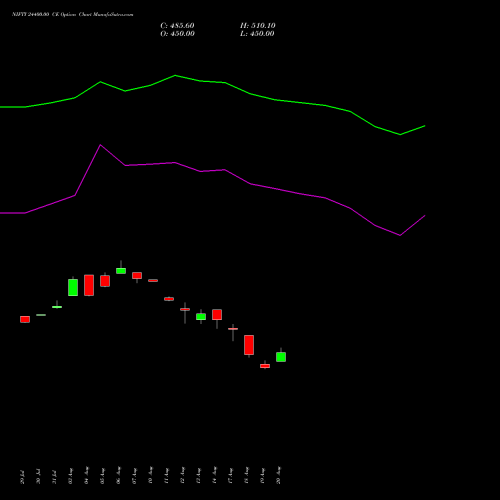
Task: Click the close value C: 485.60
Action: [177, 26]
